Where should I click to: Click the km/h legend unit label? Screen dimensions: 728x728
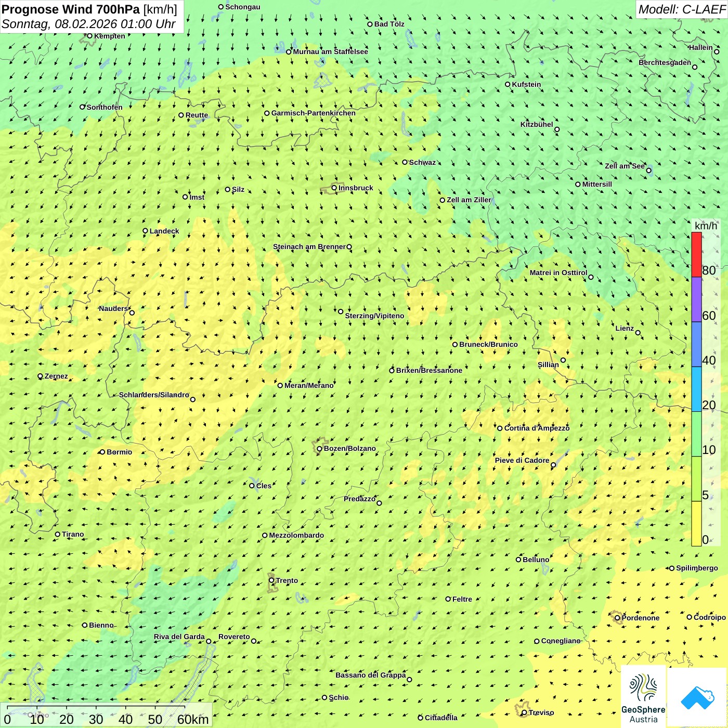pos(706,226)
